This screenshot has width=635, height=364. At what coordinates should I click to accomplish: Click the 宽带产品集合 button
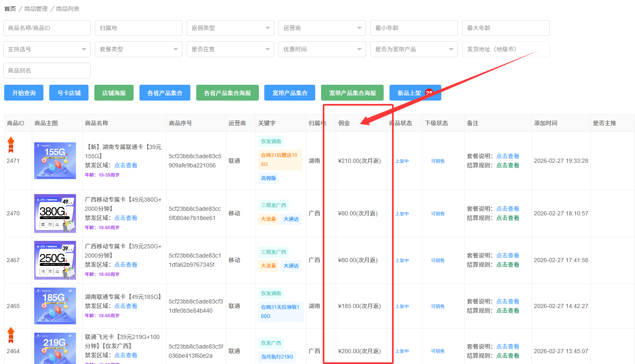pos(289,93)
